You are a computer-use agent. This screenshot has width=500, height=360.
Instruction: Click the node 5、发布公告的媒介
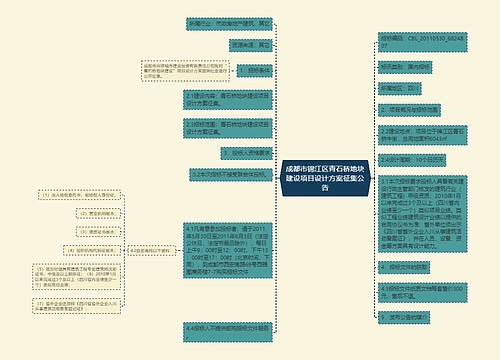coord(404,317)
